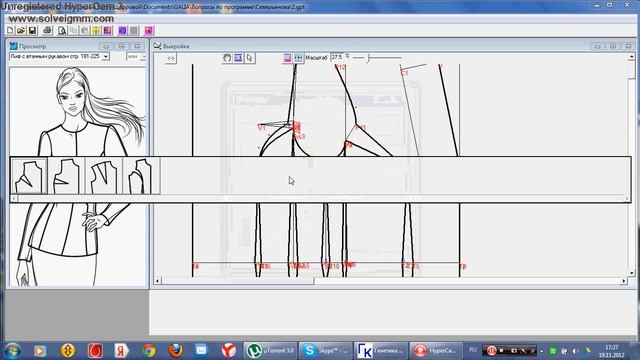Switch to the ГК pattern program on the taskbar

381,351
